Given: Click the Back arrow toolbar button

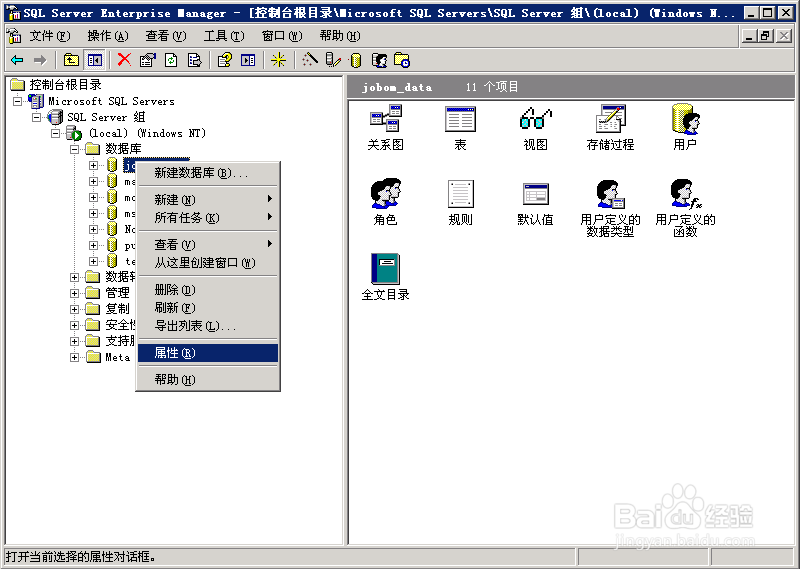Looking at the screenshot, I should point(17,60).
